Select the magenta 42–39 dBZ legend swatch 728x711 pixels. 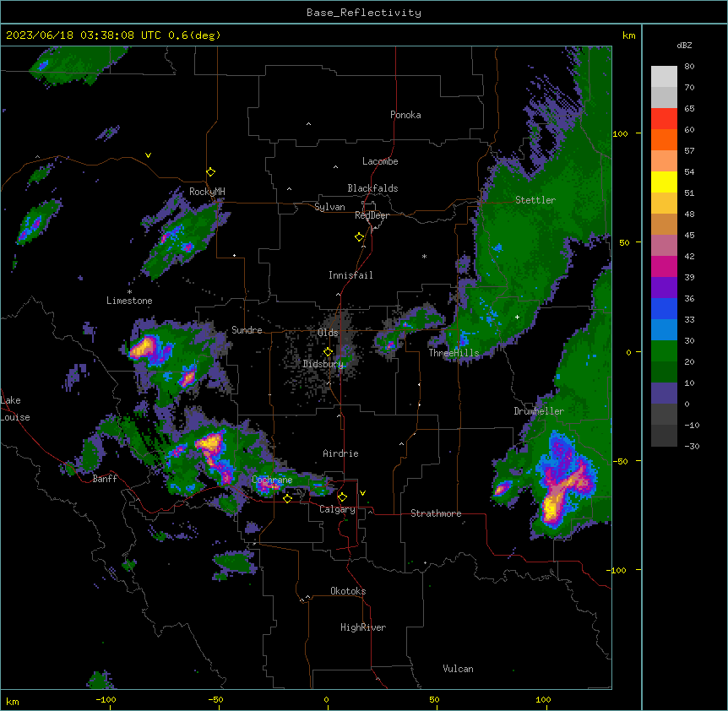(664, 266)
